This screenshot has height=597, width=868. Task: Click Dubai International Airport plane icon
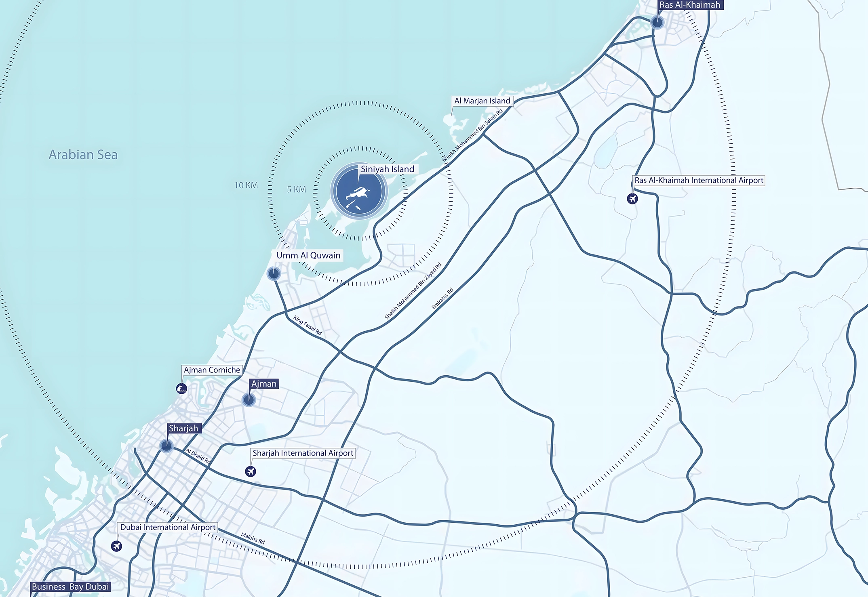[116, 547]
